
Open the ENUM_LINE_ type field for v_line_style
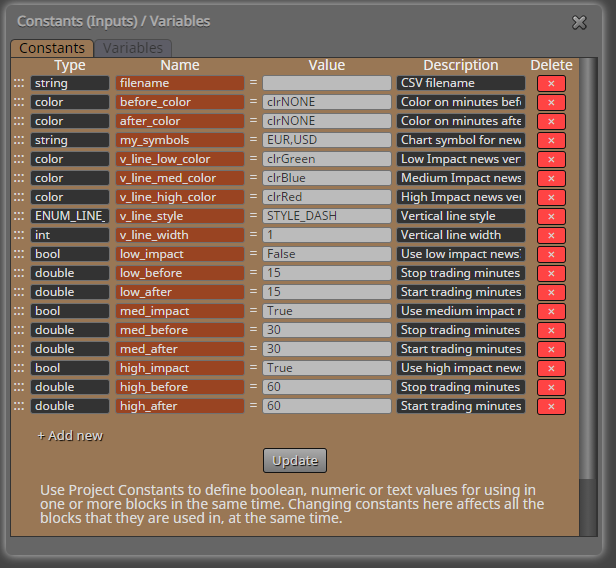coord(70,216)
